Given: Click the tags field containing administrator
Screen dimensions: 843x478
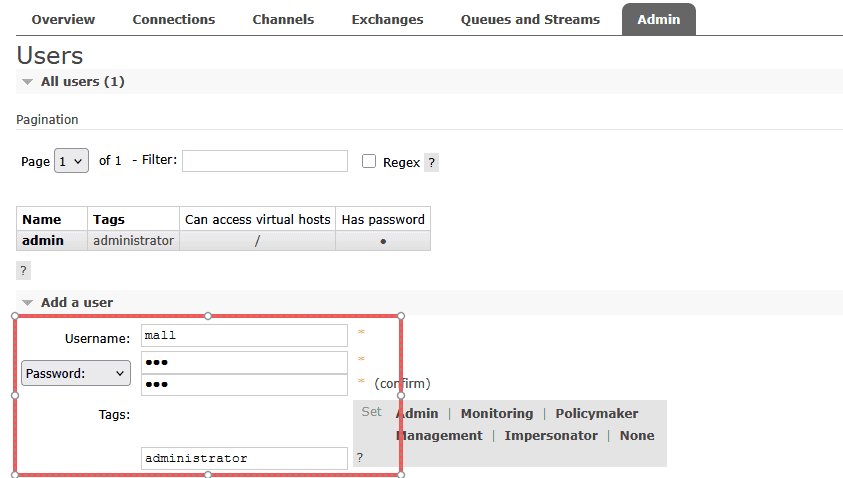Looking at the screenshot, I should (244, 458).
